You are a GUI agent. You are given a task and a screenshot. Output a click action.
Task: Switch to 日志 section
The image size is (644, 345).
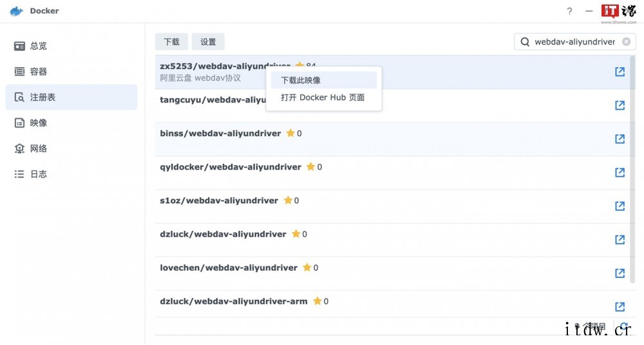click(71, 174)
